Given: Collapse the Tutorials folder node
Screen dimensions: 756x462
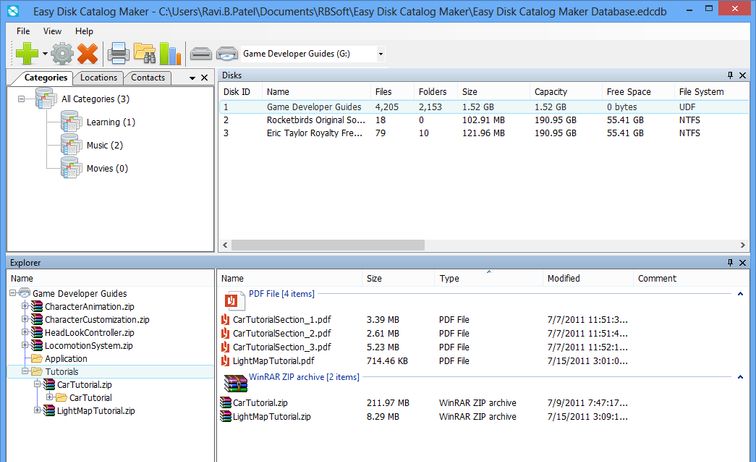Looking at the screenshot, I should pos(25,371).
